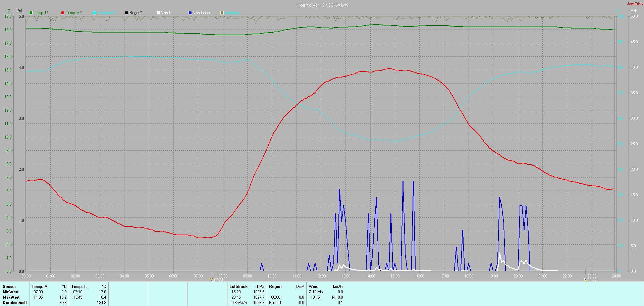This screenshot has height=306, width=644.
Task: Select the 'Temp. I.*' legend label
Action: (41, 13)
